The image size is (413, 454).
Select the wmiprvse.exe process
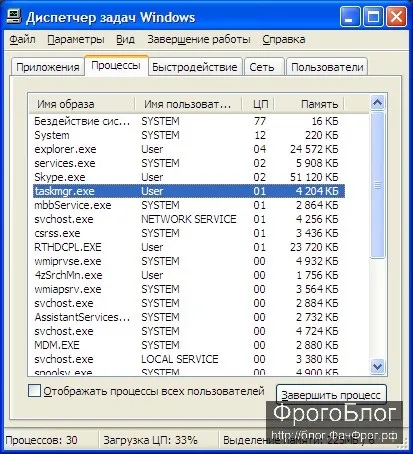point(189,261)
